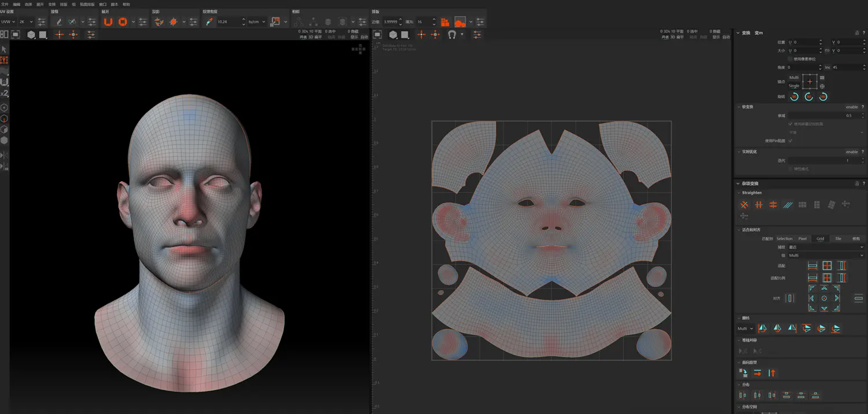Image resolution: width=868 pixels, height=414 pixels.
Task: Click the orange optimize square icon
Action: coord(123,21)
